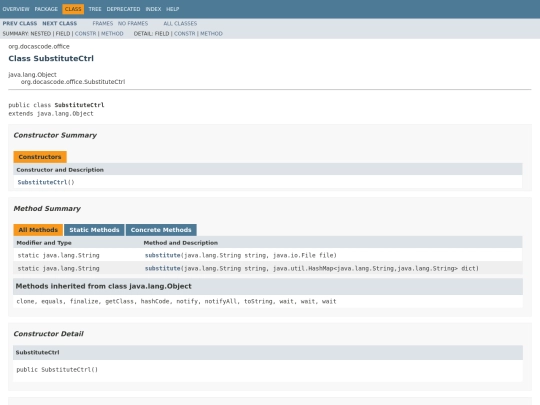Filter to Concrete Methods tab
The width and height of the screenshot is (540, 405).
(161, 230)
